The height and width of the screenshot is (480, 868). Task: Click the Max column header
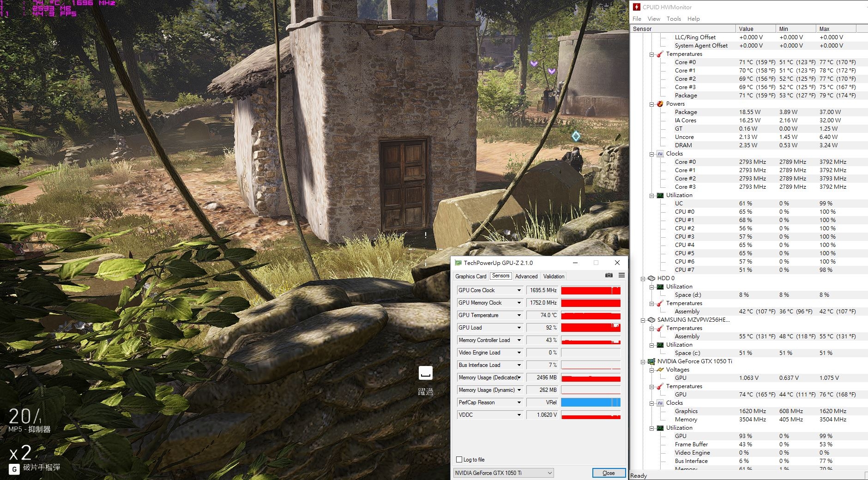pyautogui.click(x=836, y=29)
